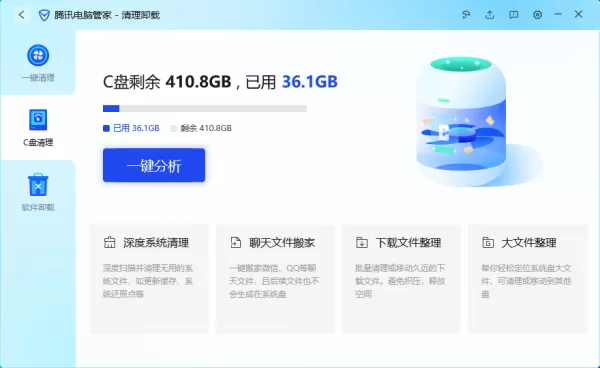
Task: Click the 批量清理或移动久远的下载文件 description
Action: point(400,281)
